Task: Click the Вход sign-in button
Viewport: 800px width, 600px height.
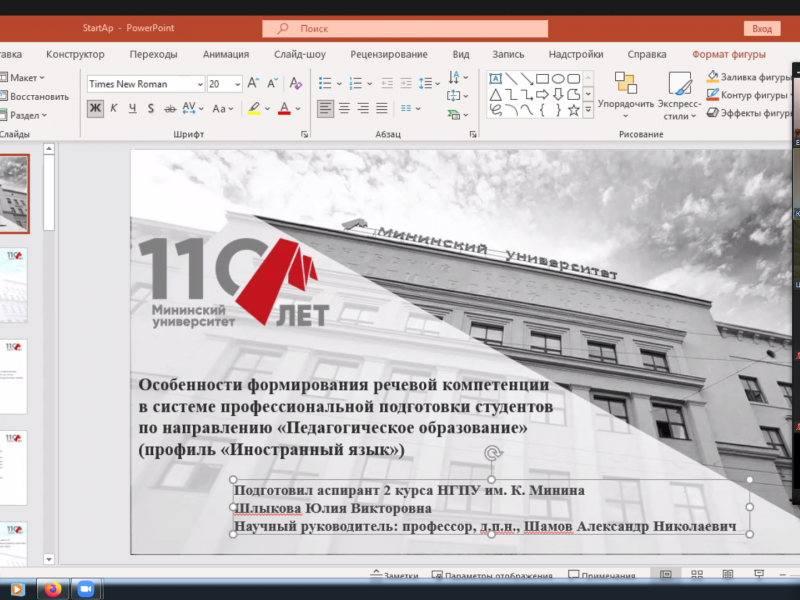Action: [x=761, y=28]
